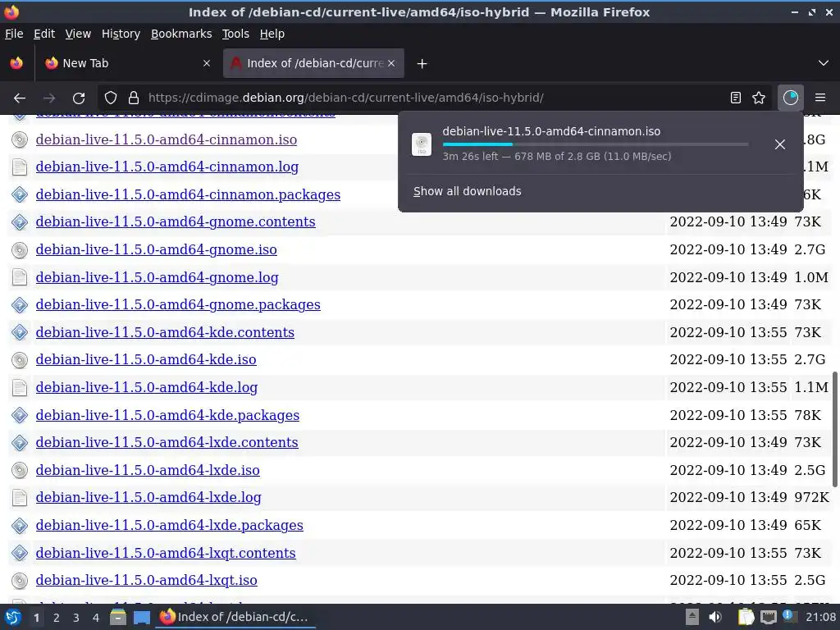Open debian-live-11.5.0-amd64-cinnamon.iso link

(166, 139)
